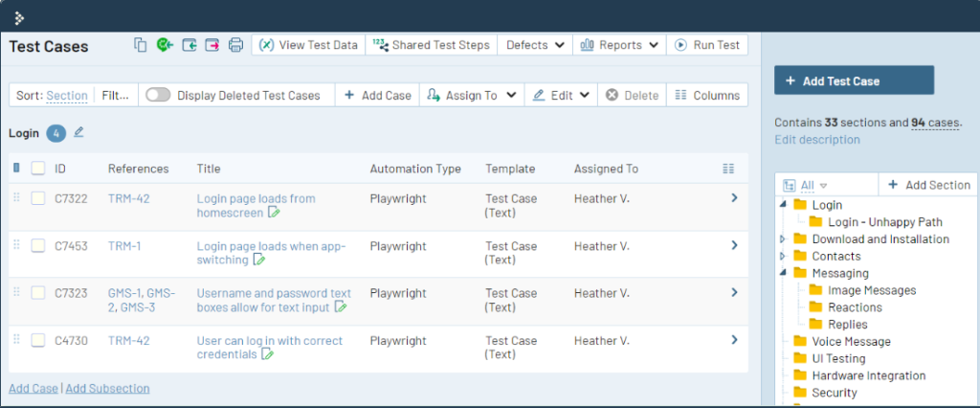This screenshot has width=980, height=408.
Task: Click the Security folder icon
Action: [x=800, y=393]
